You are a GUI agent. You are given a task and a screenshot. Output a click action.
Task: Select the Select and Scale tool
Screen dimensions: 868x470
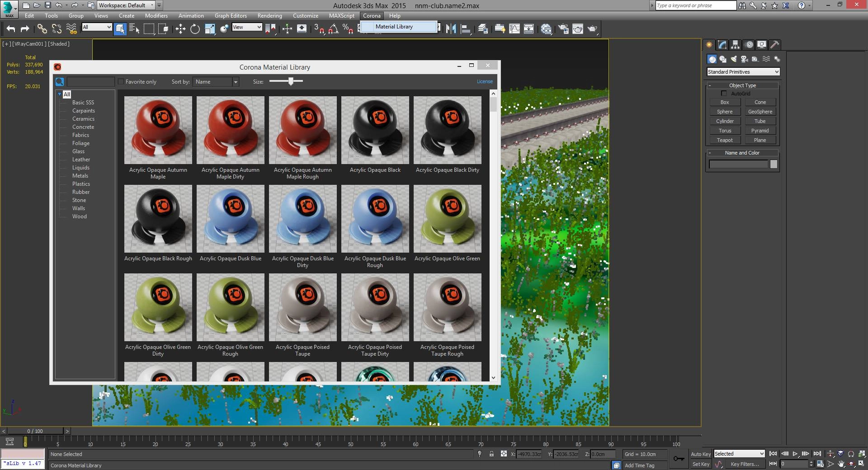tap(210, 29)
